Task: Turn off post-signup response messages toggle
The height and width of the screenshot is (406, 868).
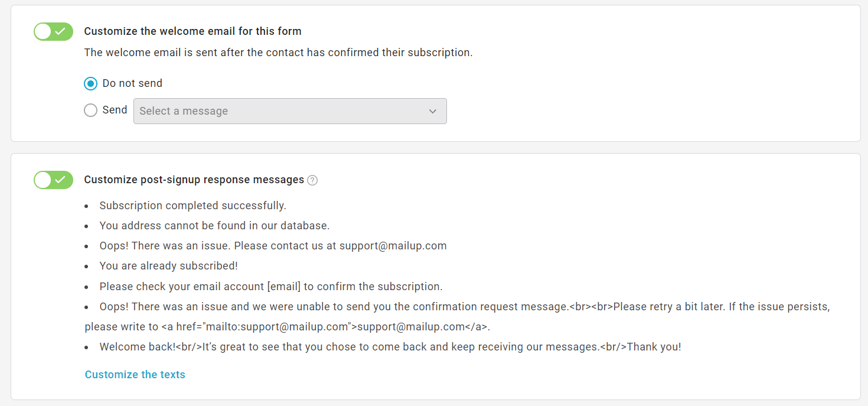Action: click(53, 180)
